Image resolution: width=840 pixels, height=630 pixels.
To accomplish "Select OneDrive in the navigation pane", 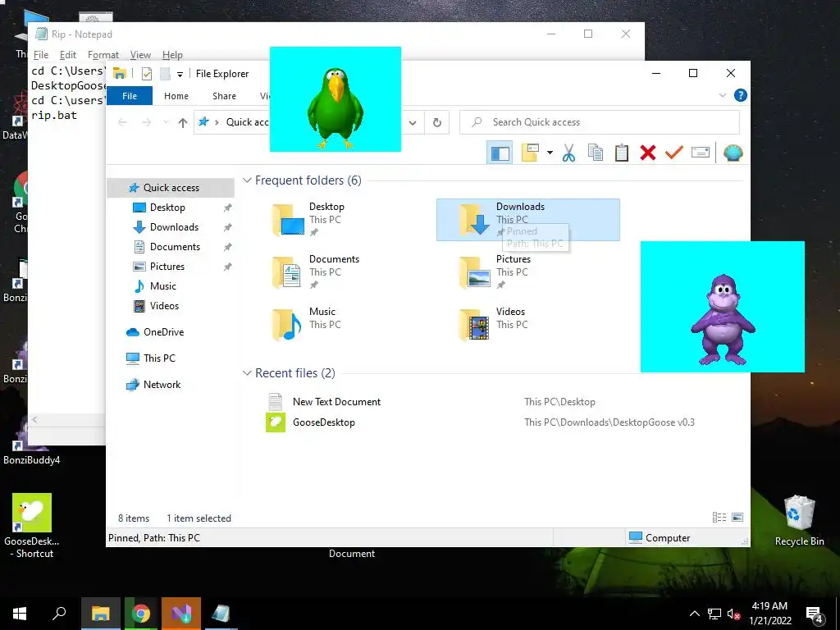I will tap(163, 332).
